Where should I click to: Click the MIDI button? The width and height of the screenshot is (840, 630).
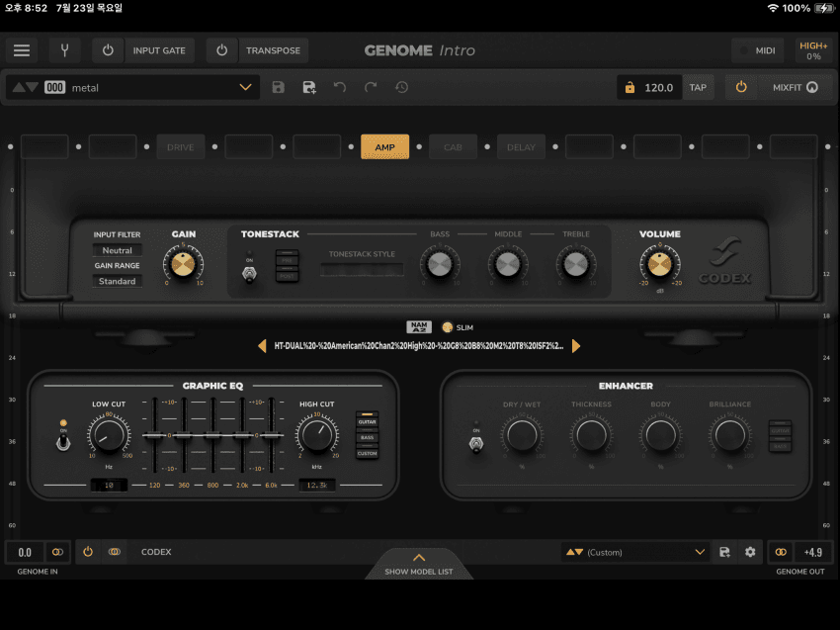758,50
